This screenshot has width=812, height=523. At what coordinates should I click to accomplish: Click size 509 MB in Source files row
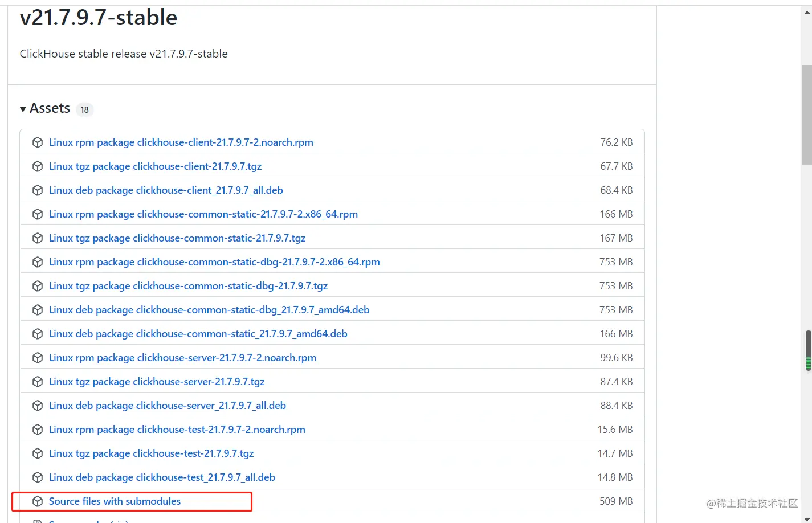(x=616, y=501)
